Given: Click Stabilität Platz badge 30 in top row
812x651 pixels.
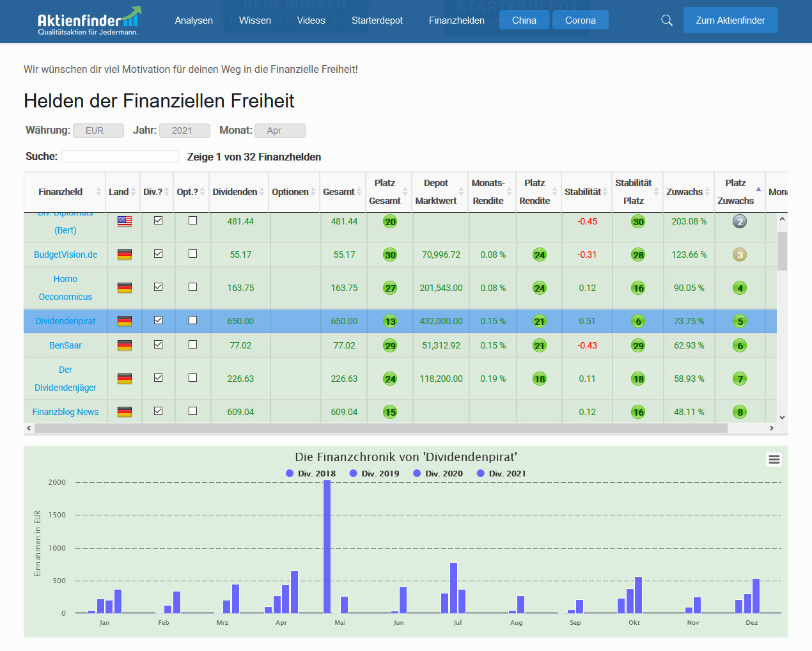Looking at the screenshot, I should coord(638,221).
